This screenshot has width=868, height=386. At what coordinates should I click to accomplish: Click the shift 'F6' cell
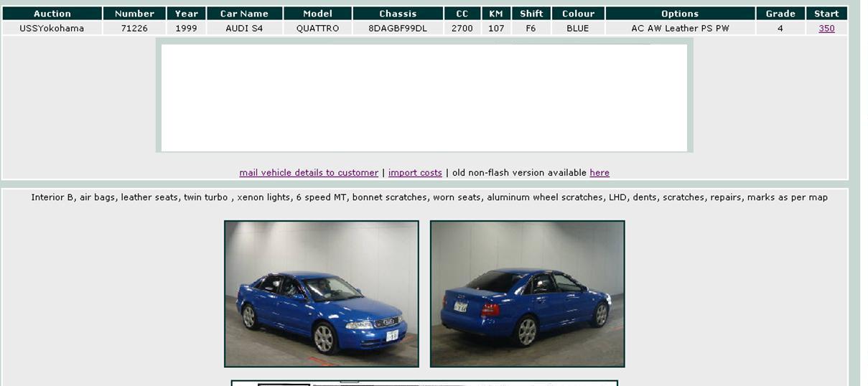coord(531,29)
